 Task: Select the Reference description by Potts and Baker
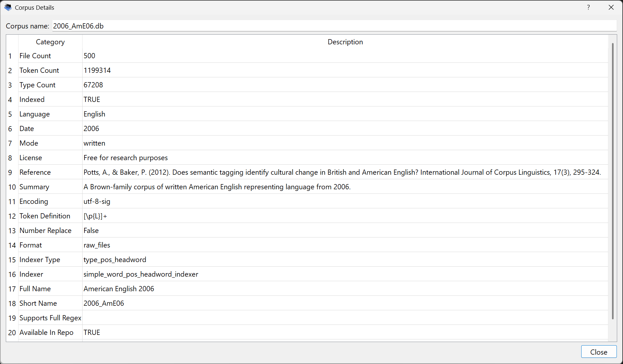point(342,172)
